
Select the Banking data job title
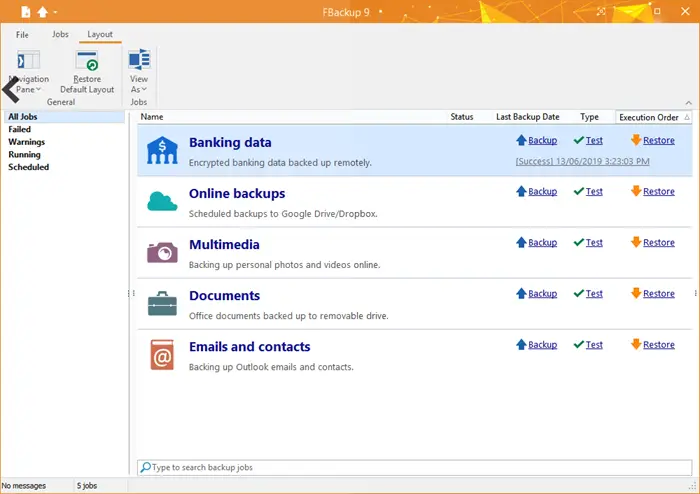[x=230, y=142]
